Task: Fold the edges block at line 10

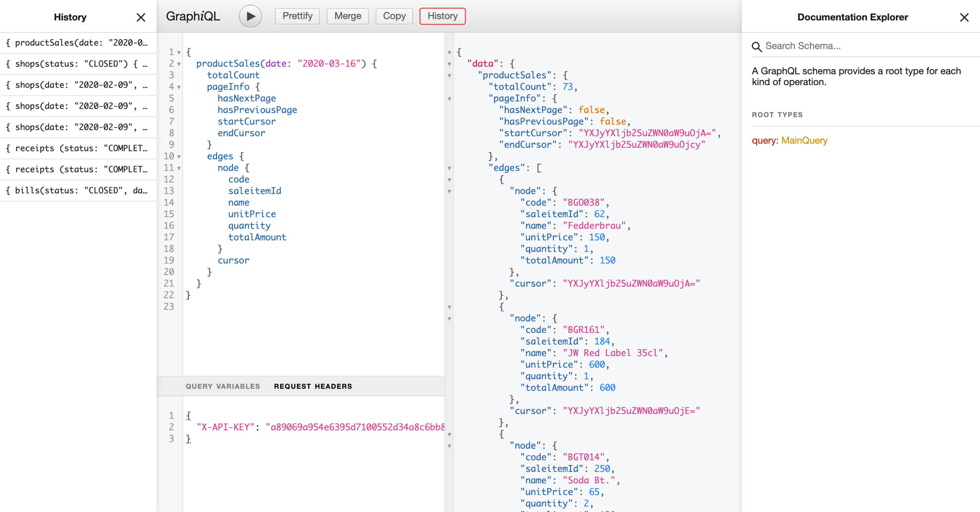Action: [179, 156]
